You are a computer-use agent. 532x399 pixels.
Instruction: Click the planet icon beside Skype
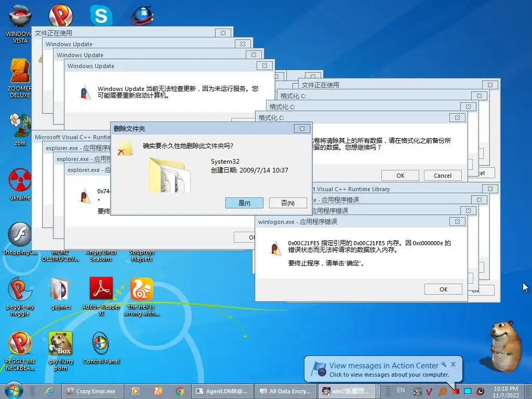pyautogui.click(x=142, y=15)
